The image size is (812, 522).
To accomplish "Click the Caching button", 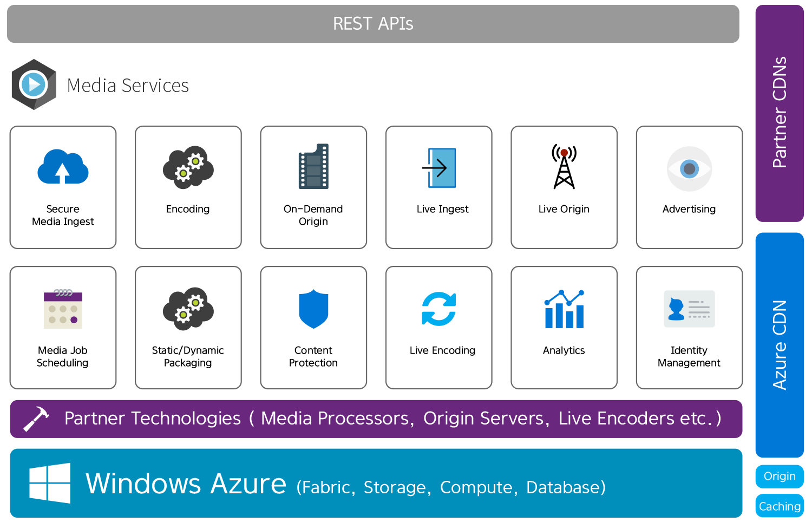I will click(x=780, y=506).
